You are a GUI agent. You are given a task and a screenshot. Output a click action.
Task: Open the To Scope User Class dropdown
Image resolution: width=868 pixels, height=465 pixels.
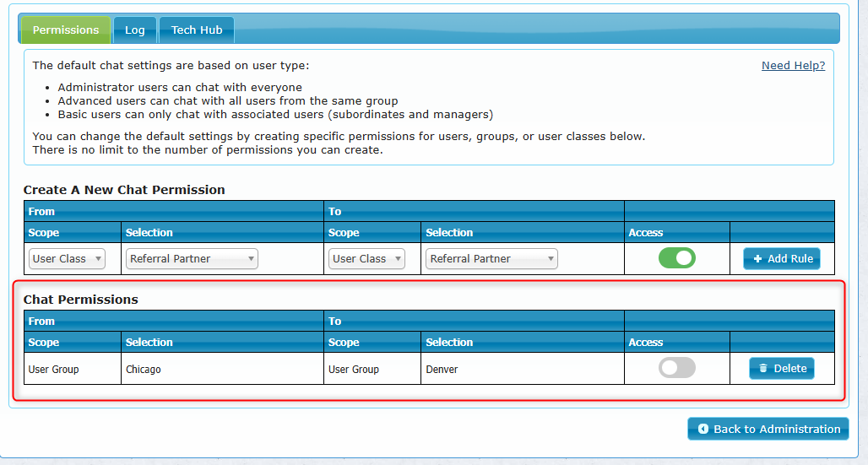[366, 259]
